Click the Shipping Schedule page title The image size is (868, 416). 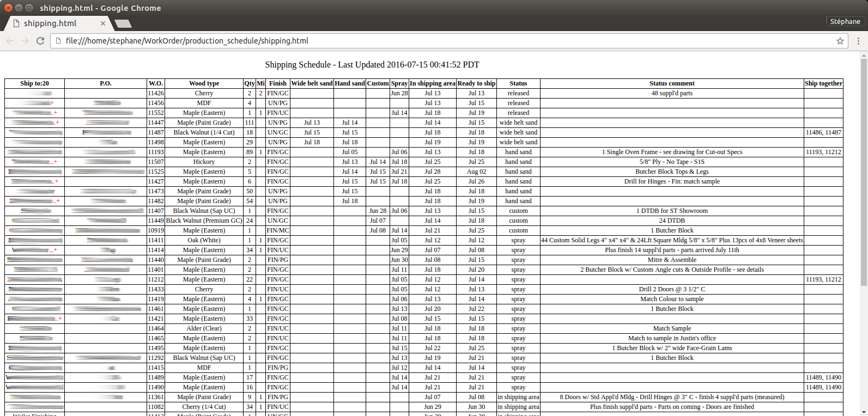tap(372, 64)
